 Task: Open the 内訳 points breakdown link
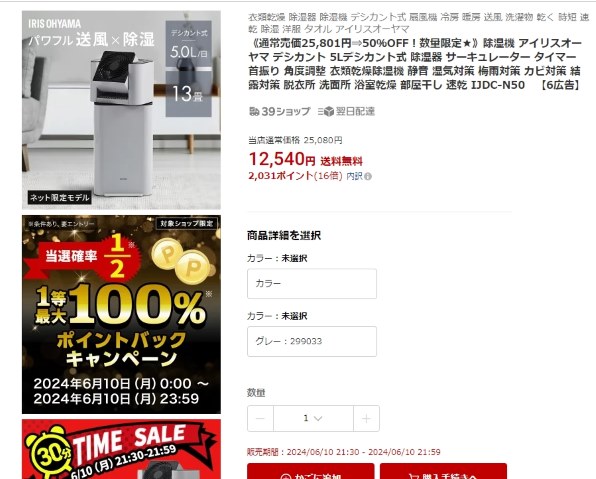click(355, 176)
